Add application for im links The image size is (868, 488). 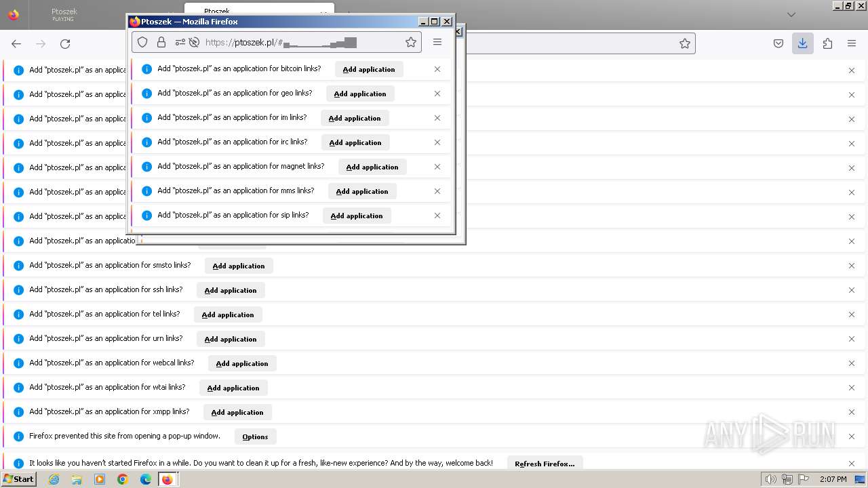pyautogui.click(x=355, y=118)
